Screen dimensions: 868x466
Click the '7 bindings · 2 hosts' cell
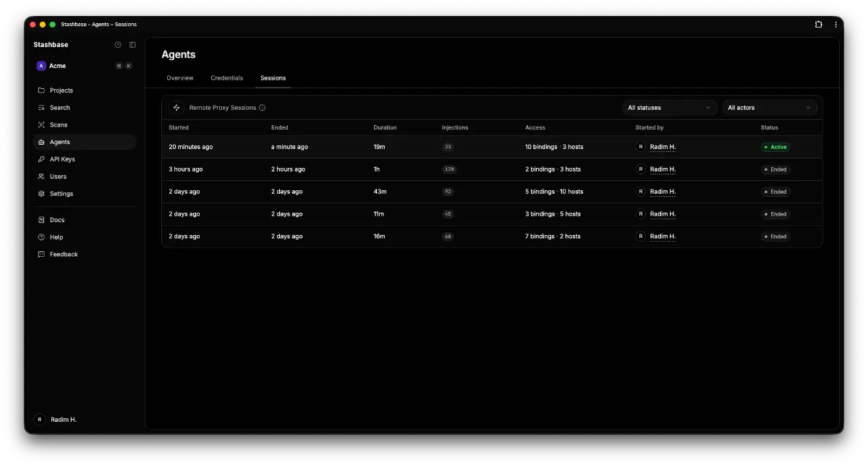pos(553,237)
